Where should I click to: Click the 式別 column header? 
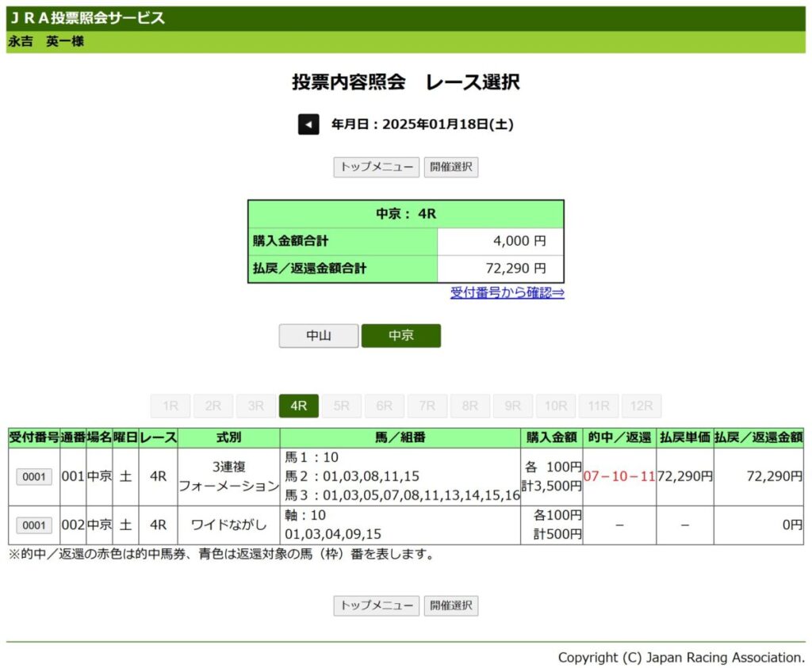229,437
